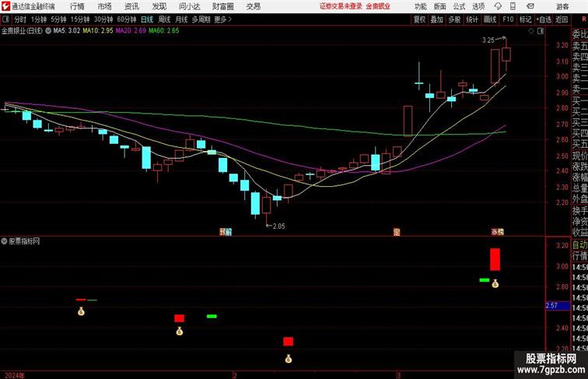The width and height of the screenshot is (588, 379).
Task: Open the 公式 formula menu
Action: [459, 6]
